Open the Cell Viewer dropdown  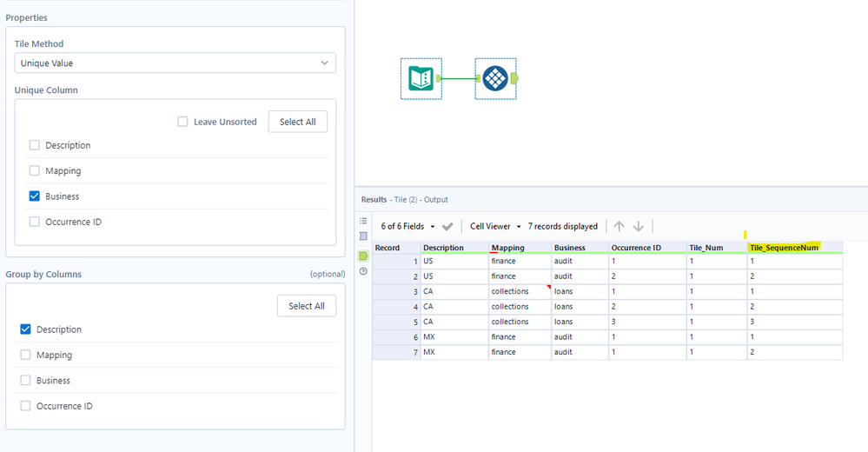tap(495, 226)
